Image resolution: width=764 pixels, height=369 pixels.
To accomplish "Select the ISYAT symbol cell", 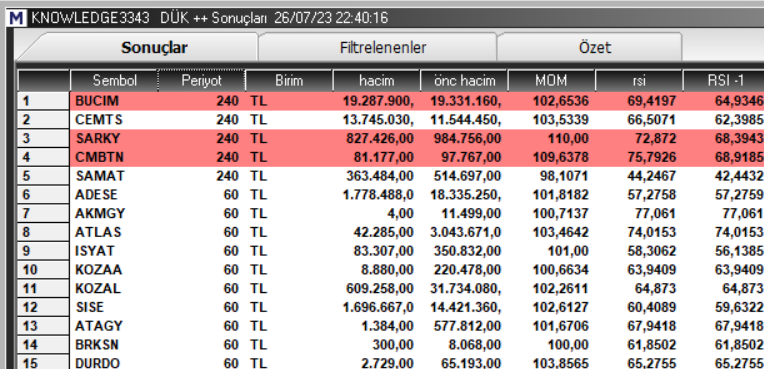I will (95, 251).
